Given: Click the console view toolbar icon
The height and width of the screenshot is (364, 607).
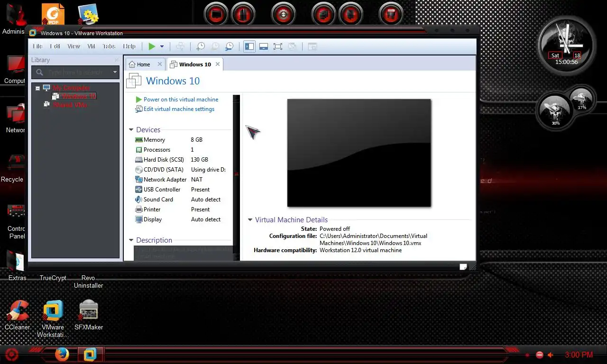Looking at the screenshot, I should click(x=312, y=46).
